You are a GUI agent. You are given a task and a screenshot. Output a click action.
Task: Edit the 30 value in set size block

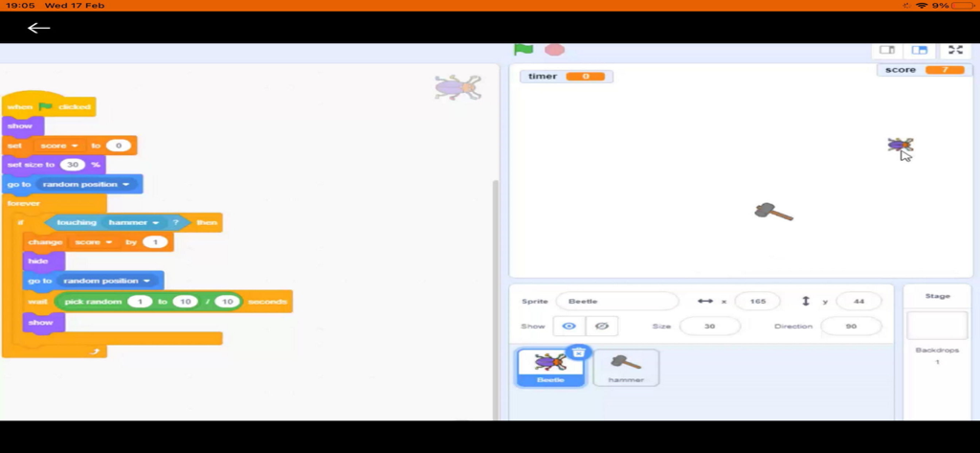73,165
